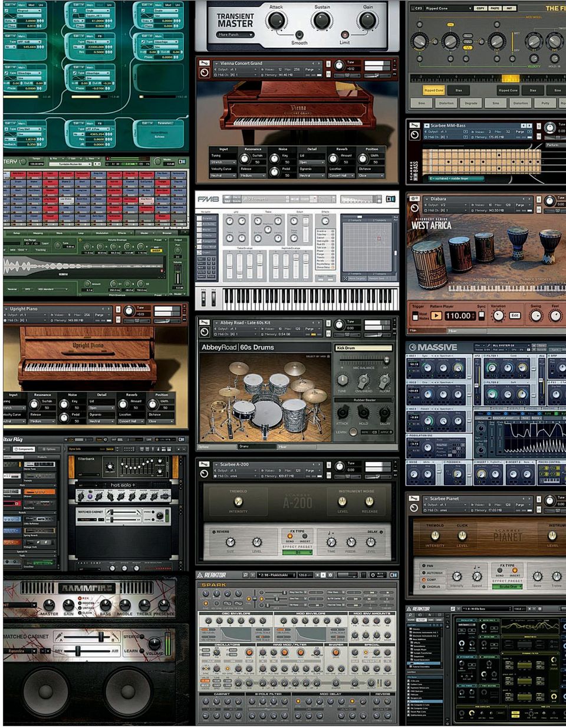
Task: Open the Release Medium dropdown in Vienna Grand
Action: pos(252,175)
